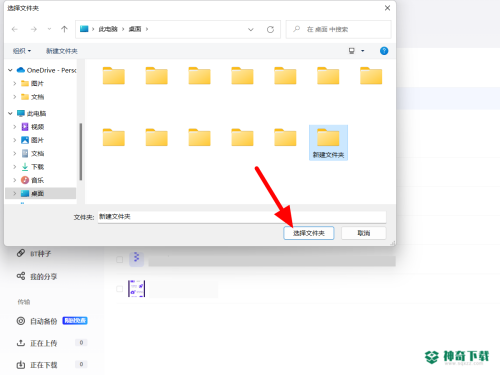500x375 pixels.
Task: Collapse the 此电脑 tree node
Action: point(10,113)
